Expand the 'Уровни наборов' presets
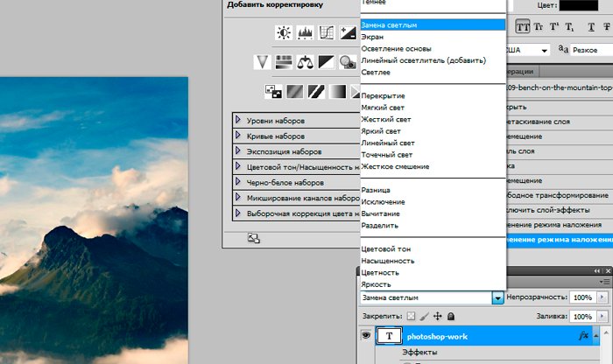 238,120
